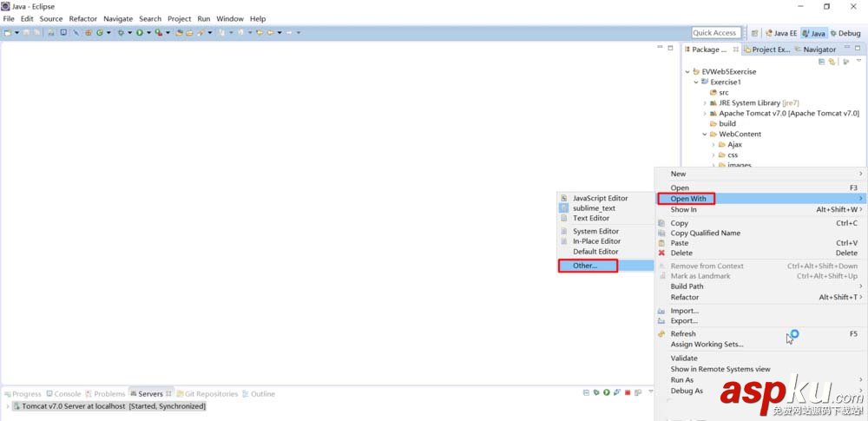Image resolution: width=868 pixels, height=421 pixels.
Task: Click the red Stop server icon
Action: 628,392
